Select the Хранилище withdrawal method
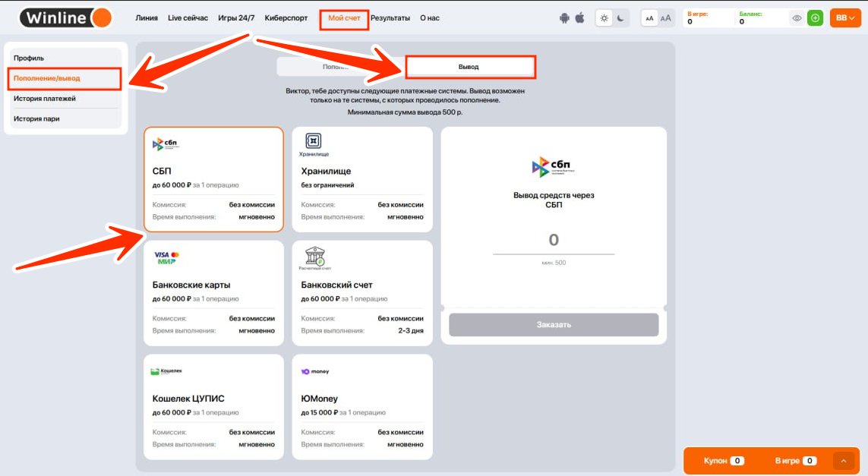Image resolution: width=868 pixels, height=476 pixels. pyautogui.click(x=362, y=179)
